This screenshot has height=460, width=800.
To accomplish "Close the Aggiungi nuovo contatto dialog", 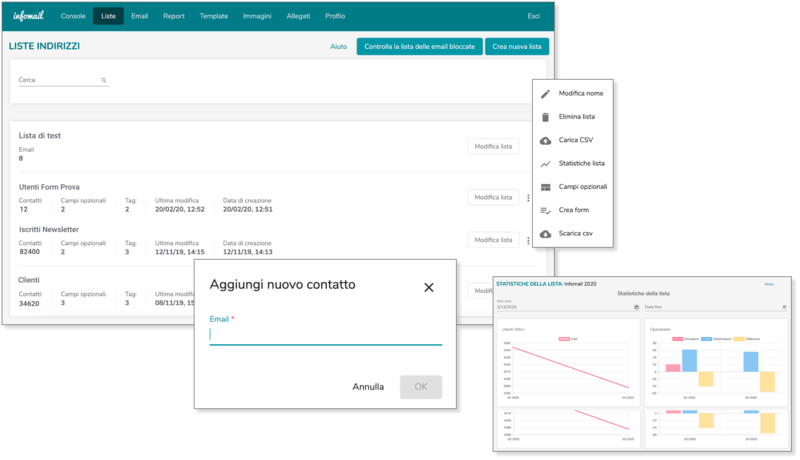I will pyautogui.click(x=429, y=288).
